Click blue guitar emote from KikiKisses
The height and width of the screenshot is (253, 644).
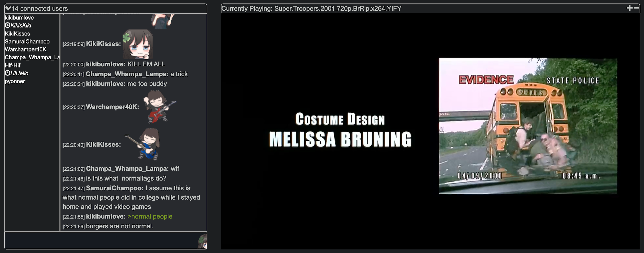[x=143, y=144]
